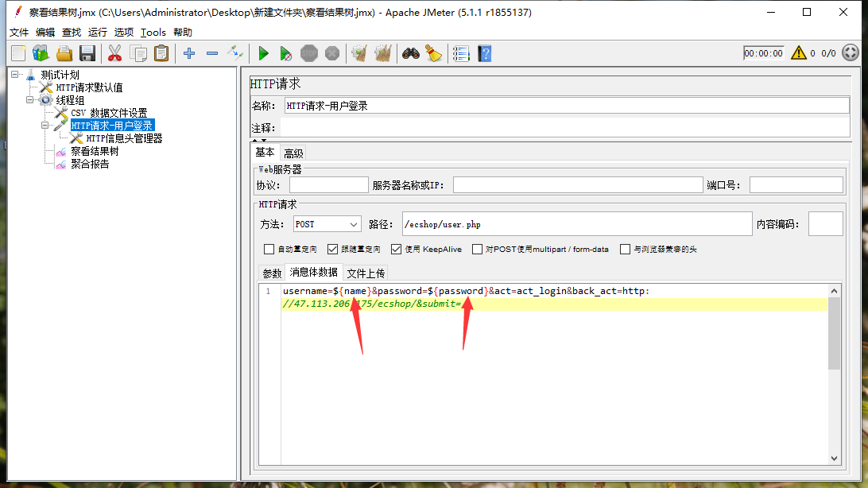868x488 pixels.
Task: Open the 帮助 menu
Action: pyautogui.click(x=183, y=32)
